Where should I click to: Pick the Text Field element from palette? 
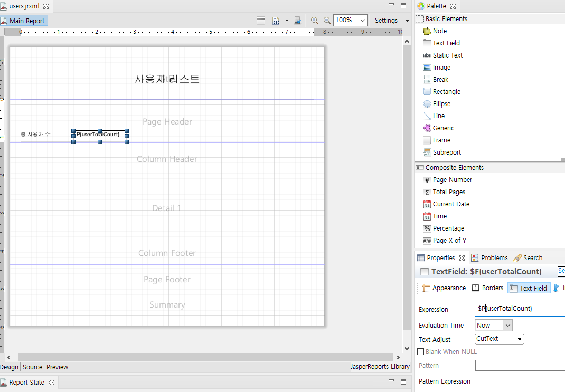coord(441,43)
